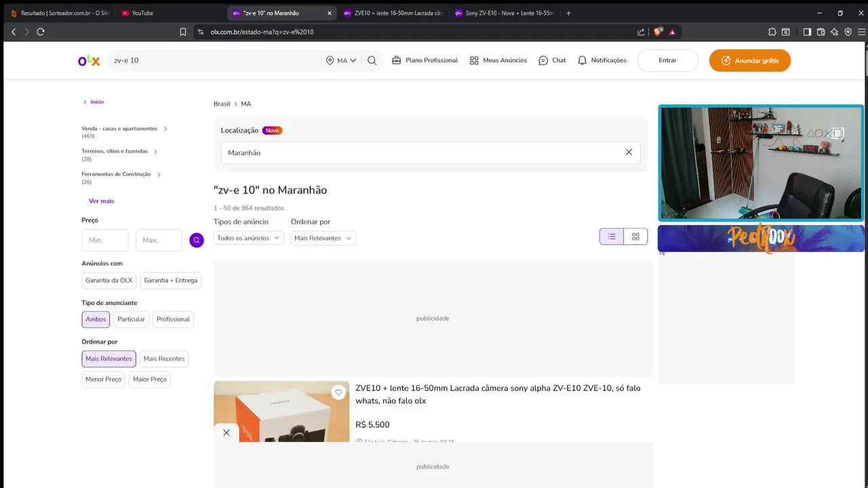Open the Chat page
The height and width of the screenshot is (488, 868).
tap(552, 60)
